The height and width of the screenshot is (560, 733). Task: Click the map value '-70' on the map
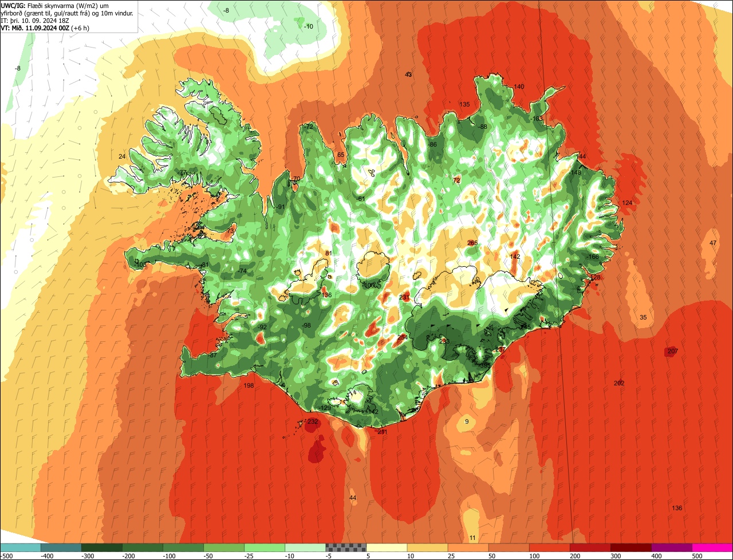(x=295, y=179)
